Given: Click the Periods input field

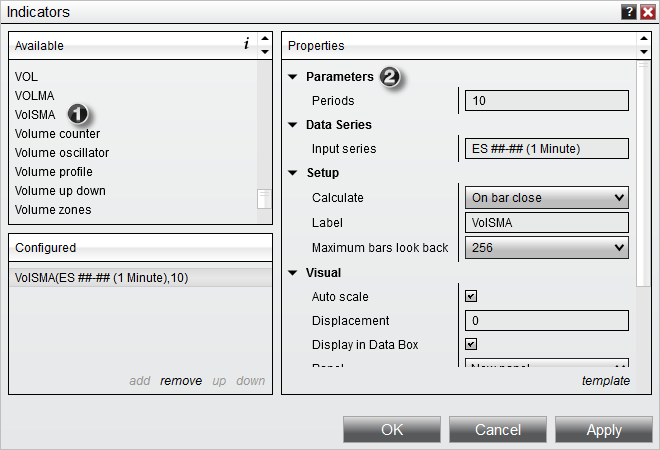Looking at the screenshot, I should [x=546, y=101].
